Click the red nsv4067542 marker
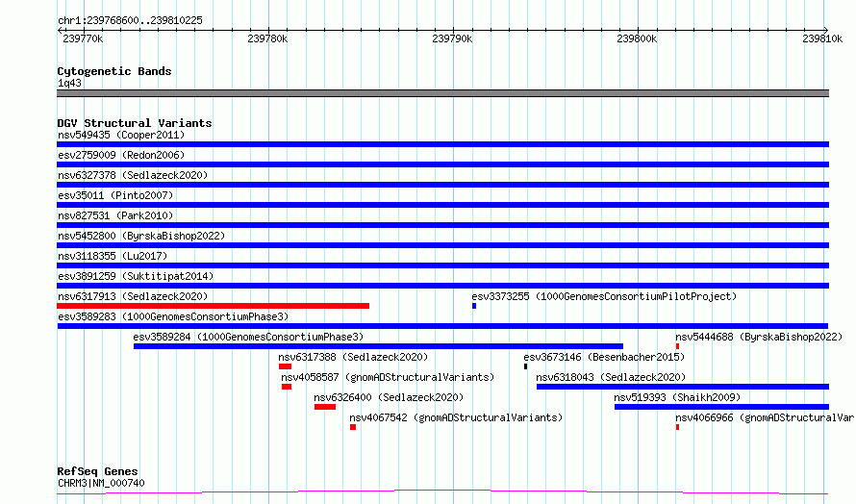The width and height of the screenshot is (856, 504). (353, 427)
